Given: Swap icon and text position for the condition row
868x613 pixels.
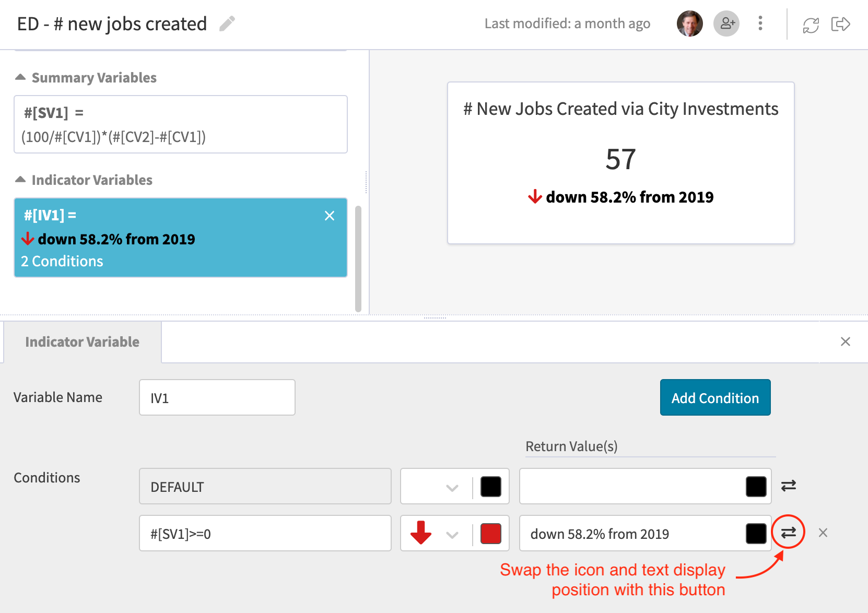Looking at the screenshot, I should tap(789, 533).
